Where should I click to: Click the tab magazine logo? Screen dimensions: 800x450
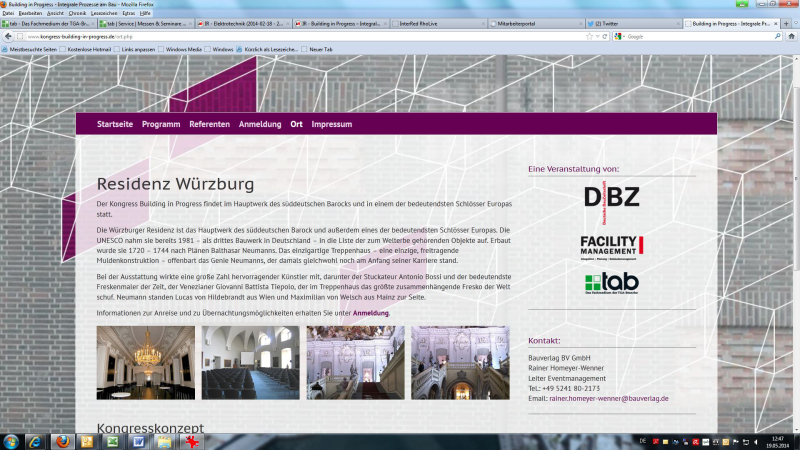(x=612, y=283)
